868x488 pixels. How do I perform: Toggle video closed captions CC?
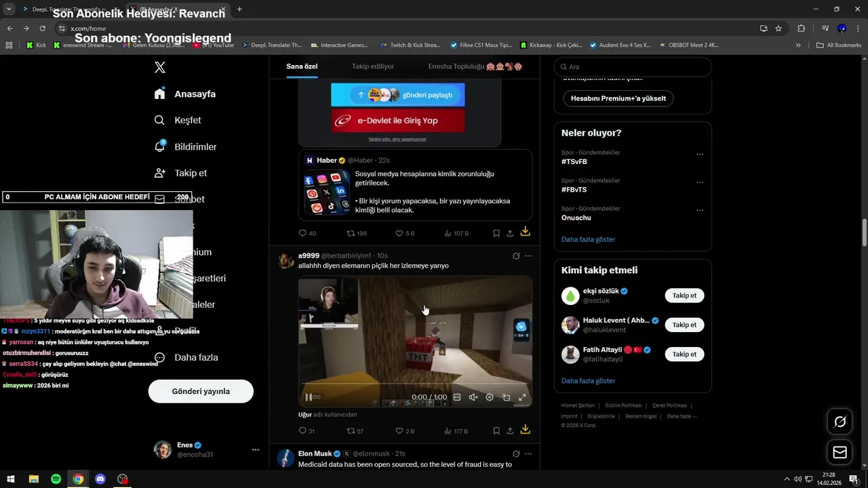click(457, 397)
